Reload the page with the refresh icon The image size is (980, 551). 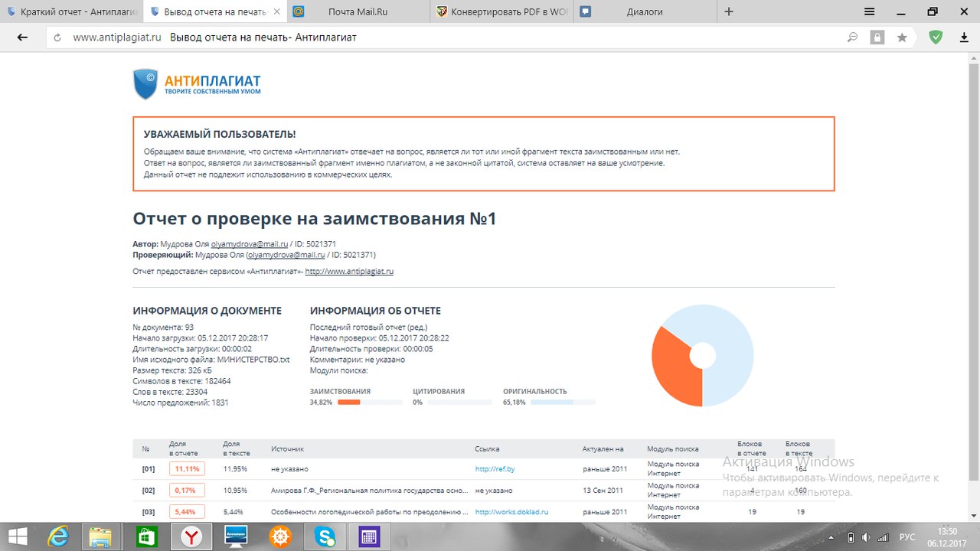(x=58, y=37)
